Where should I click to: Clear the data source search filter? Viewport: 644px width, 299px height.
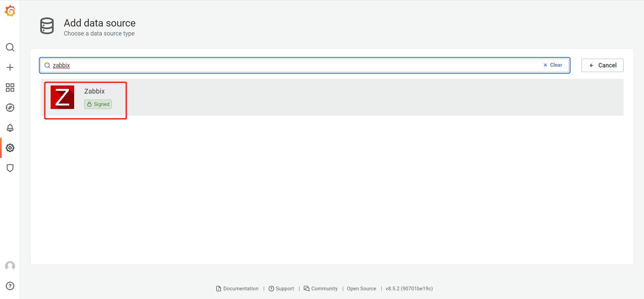coord(553,65)
